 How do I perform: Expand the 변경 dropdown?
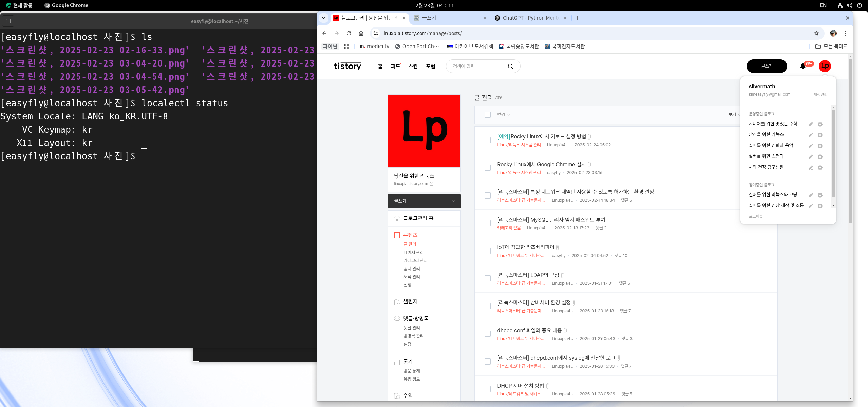[x=504, y=115]
